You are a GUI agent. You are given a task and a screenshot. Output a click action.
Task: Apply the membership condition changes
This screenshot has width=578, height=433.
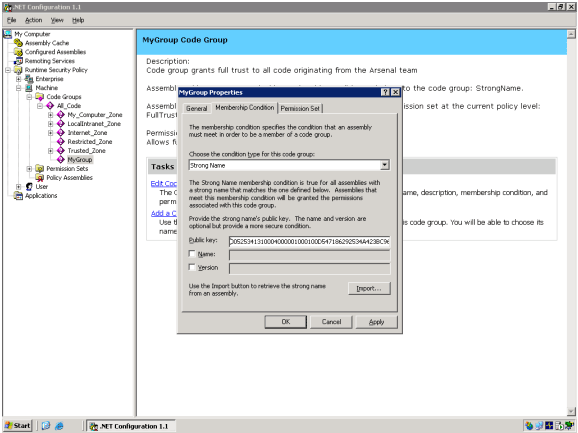[x=376, y=322]
